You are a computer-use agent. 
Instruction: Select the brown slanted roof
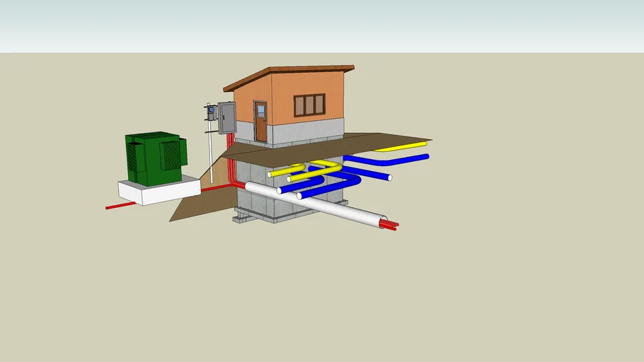[289, 76]
